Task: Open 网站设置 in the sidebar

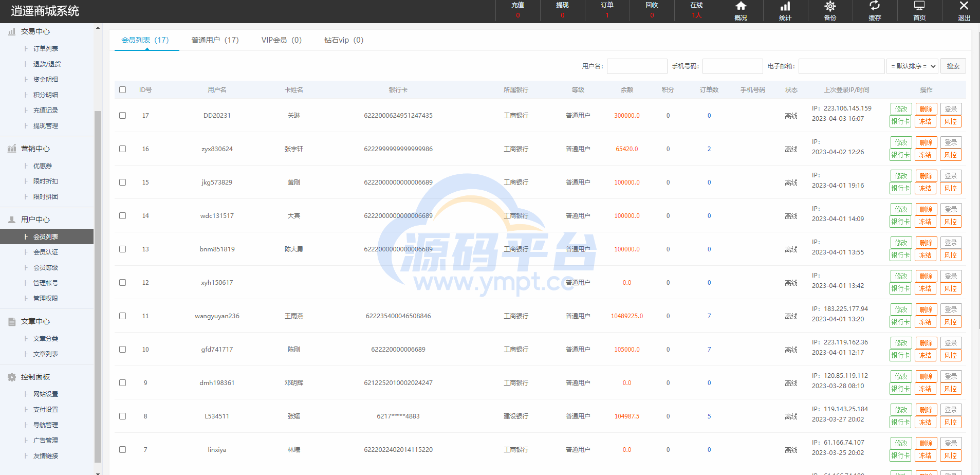Action: point(46,394)
